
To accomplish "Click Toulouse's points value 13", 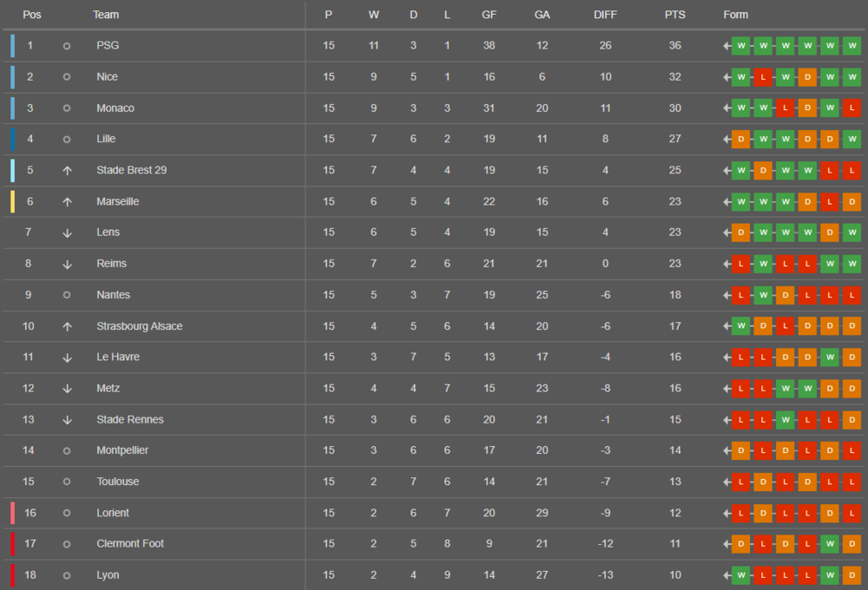I will (x=674, y=482).
